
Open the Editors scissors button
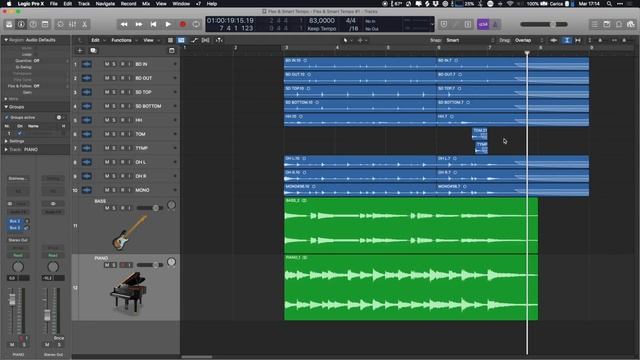[84, 24]
